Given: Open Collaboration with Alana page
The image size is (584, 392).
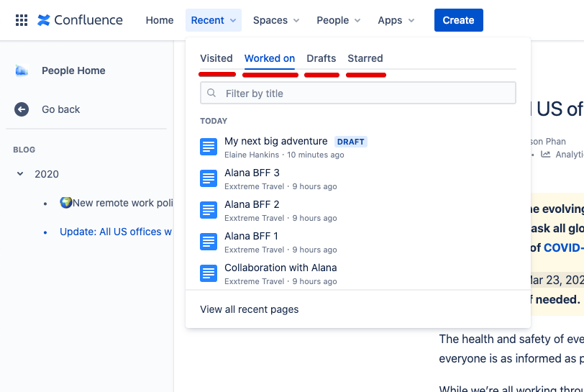Looking at the screenshot, I should [280, 268].
